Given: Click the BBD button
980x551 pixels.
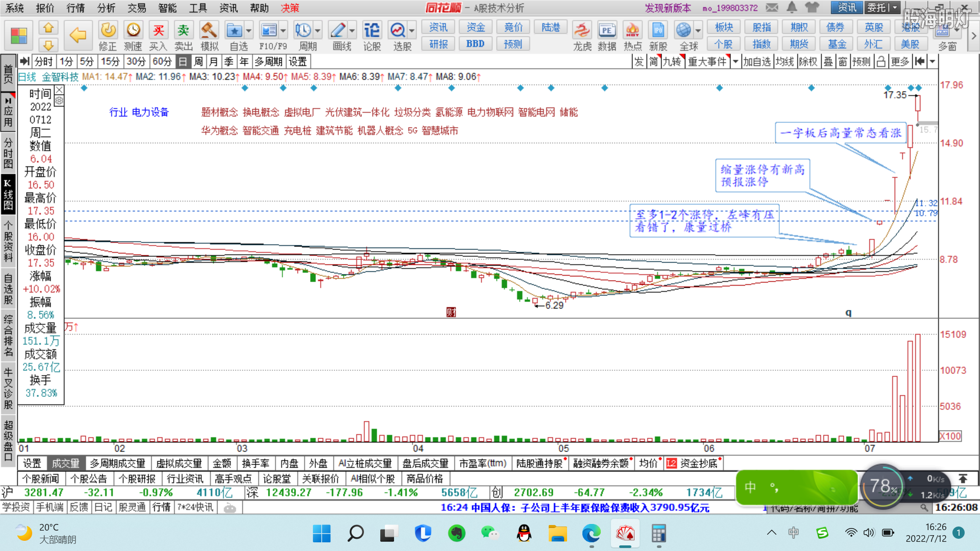Looking at the screenshot, I should tap(475, 44).
